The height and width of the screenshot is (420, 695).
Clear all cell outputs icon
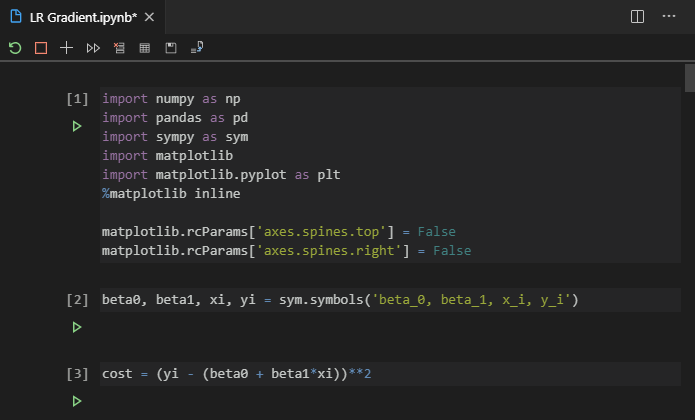pos(119,47)
